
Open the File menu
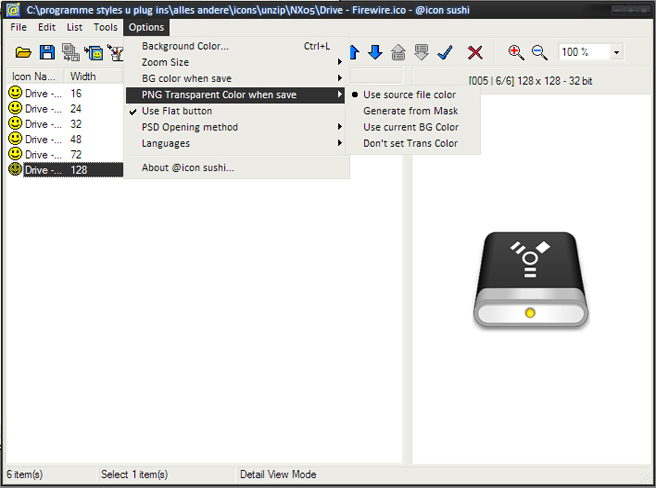tap(18, 27)
